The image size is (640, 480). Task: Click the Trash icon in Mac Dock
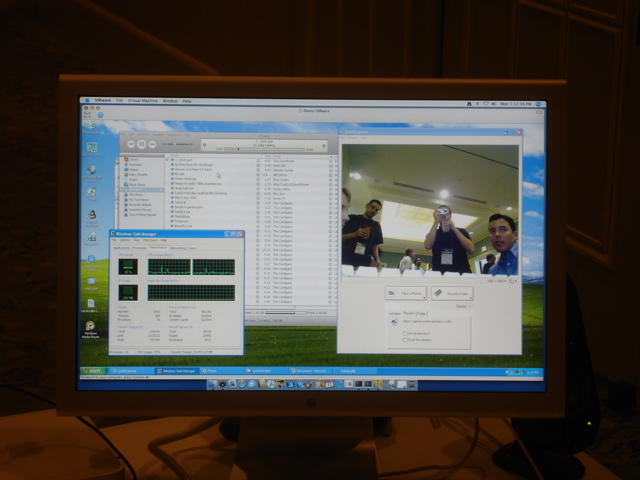pyautogui.click(x=411, y=384)
